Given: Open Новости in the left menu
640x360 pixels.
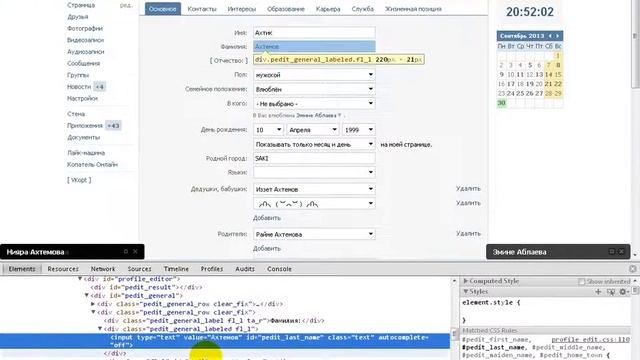Looking at the screenshot, I should click(x=79, y=87).
